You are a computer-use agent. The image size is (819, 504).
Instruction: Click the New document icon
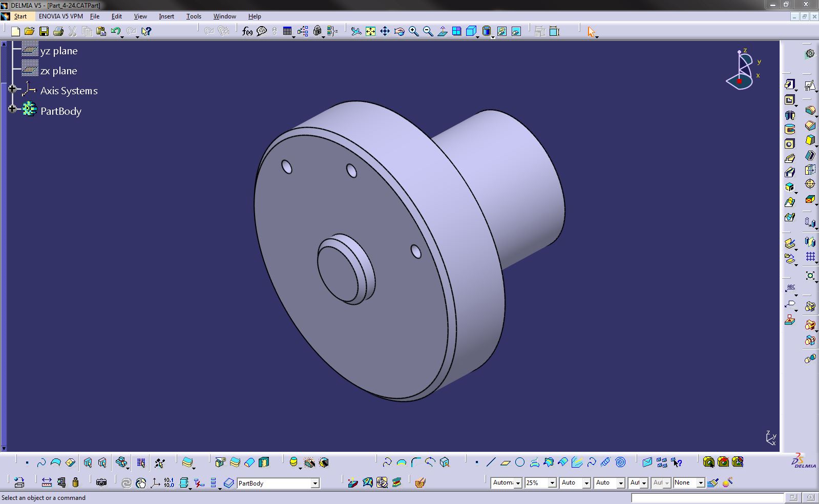pos(15,32)
